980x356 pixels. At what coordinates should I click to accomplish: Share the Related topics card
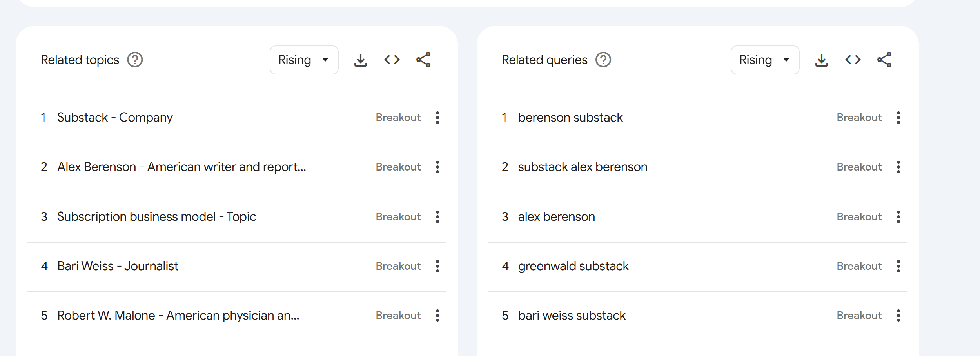(x=423, y=60)
